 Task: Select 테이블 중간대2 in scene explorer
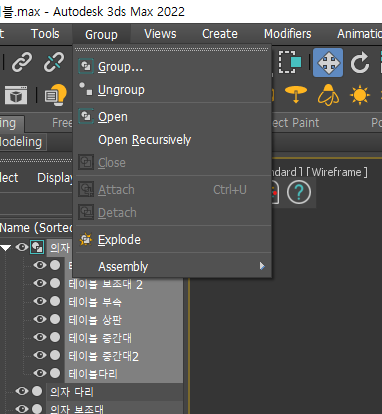pos(104,356)
